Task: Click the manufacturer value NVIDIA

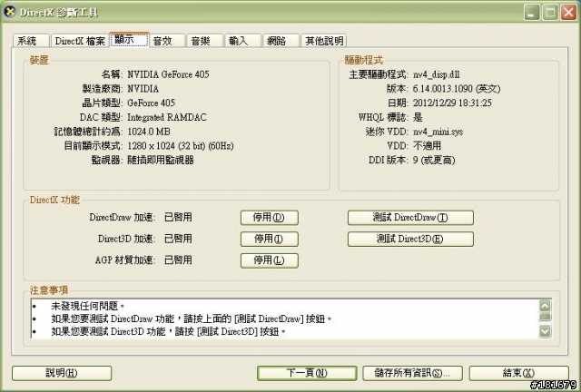Action: click(x=143, y=89)
